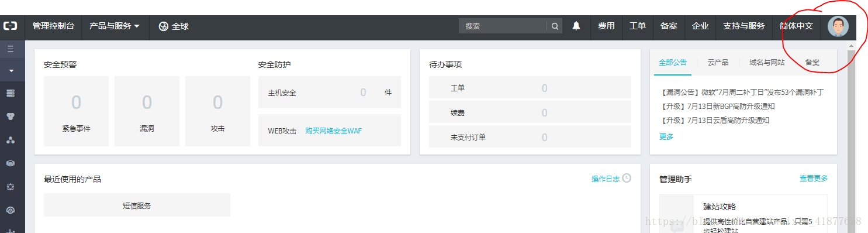Switch to the 云产品 tab
Screen dimensions: 868x233
(x=718, y=62)
